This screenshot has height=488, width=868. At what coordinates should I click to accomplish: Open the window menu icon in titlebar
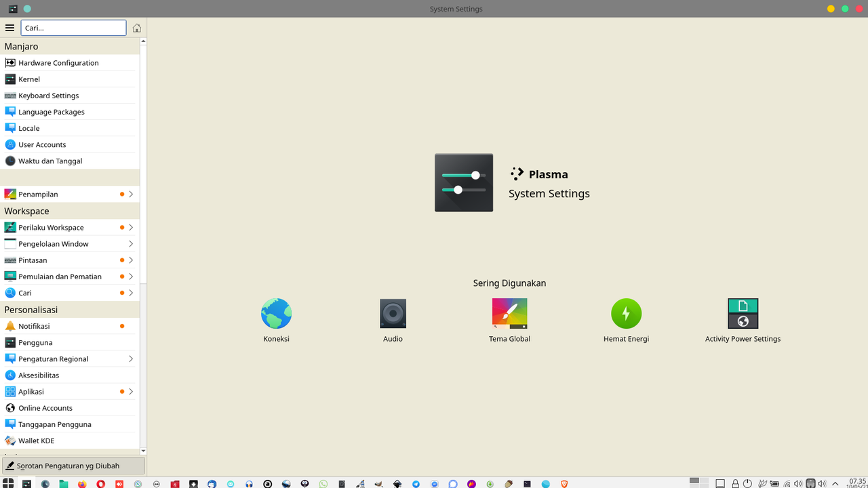click(13, 9)
